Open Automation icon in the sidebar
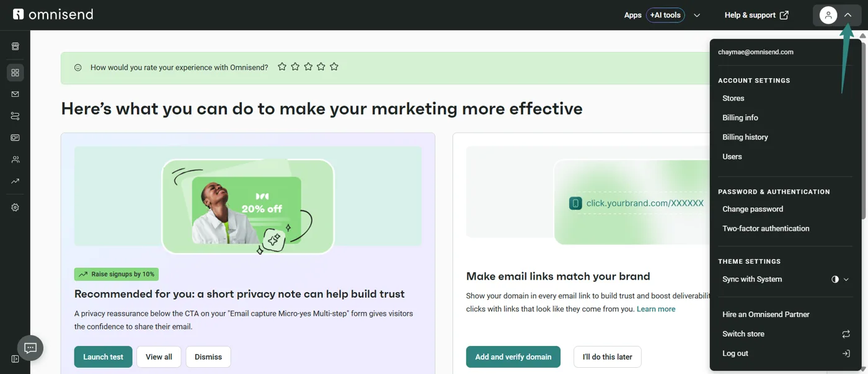Viewport: 868px width, 374px height. click(15, 116)
